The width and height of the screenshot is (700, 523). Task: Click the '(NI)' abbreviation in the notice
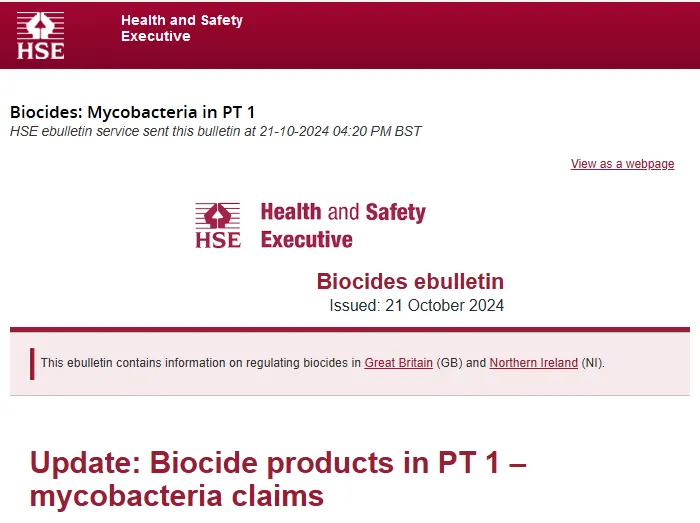point(592,363)
